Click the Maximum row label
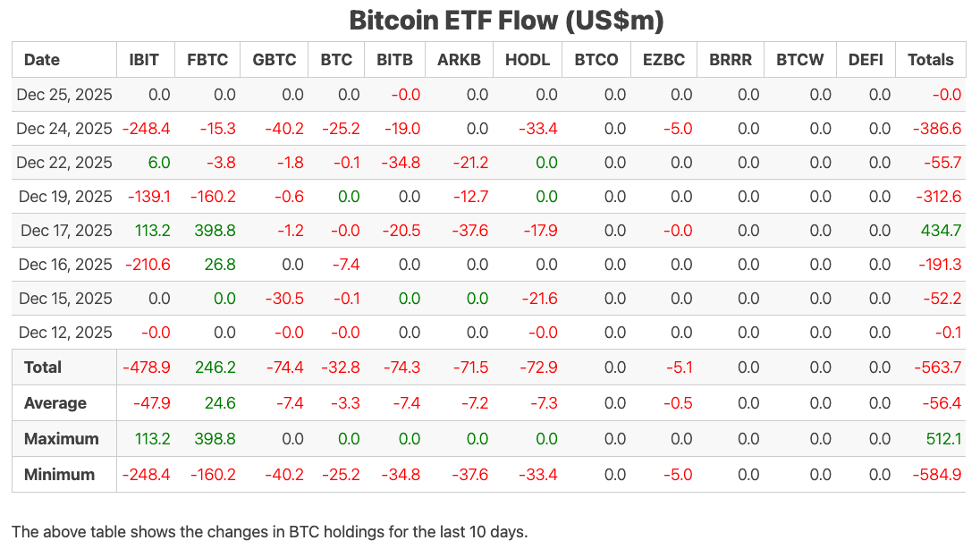The image size is (980, 549). click(x=61, y=439)
